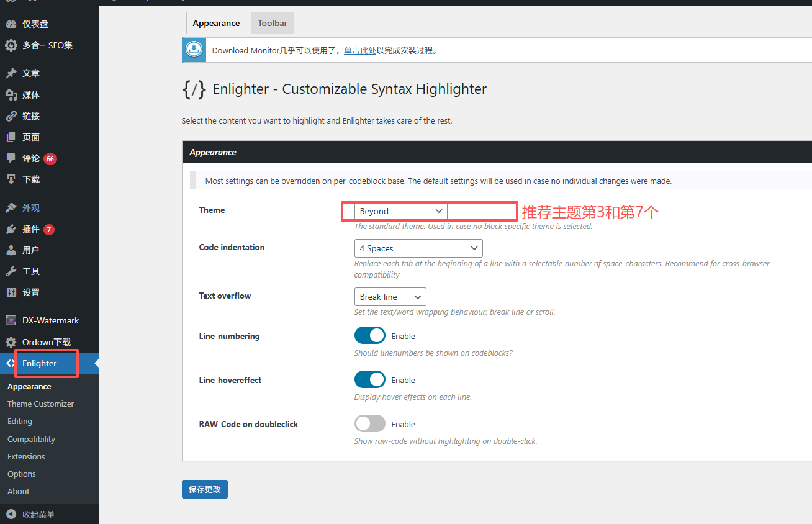Click the Plugins plug icon

tap(11, 229)
